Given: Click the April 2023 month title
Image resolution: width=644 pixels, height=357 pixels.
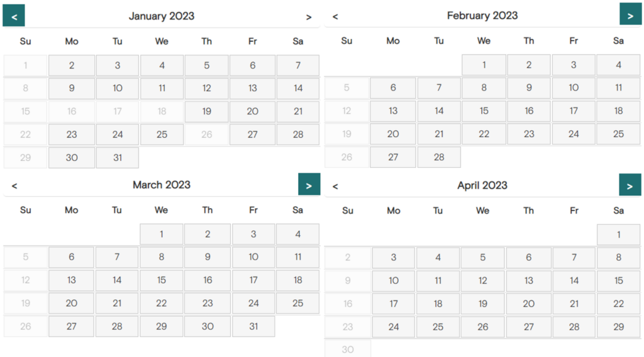Looking at the screenshot, I should click(x=482, y=185).
